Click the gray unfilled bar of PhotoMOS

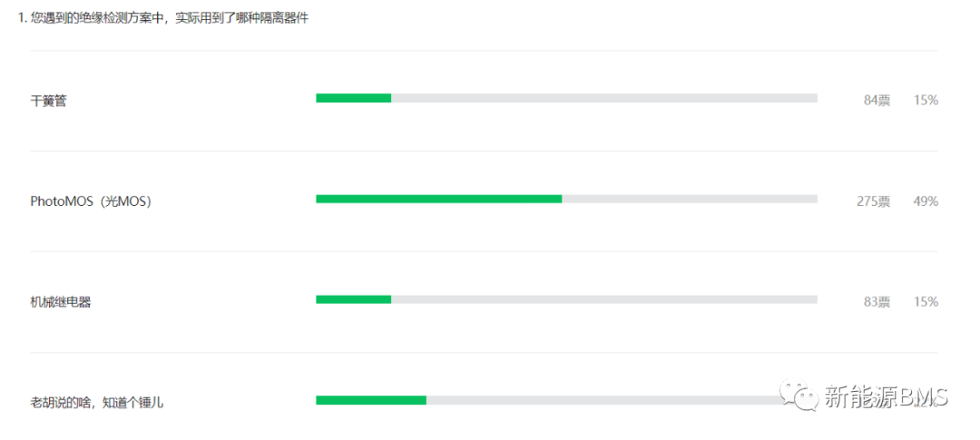click(x=690, y=199)
